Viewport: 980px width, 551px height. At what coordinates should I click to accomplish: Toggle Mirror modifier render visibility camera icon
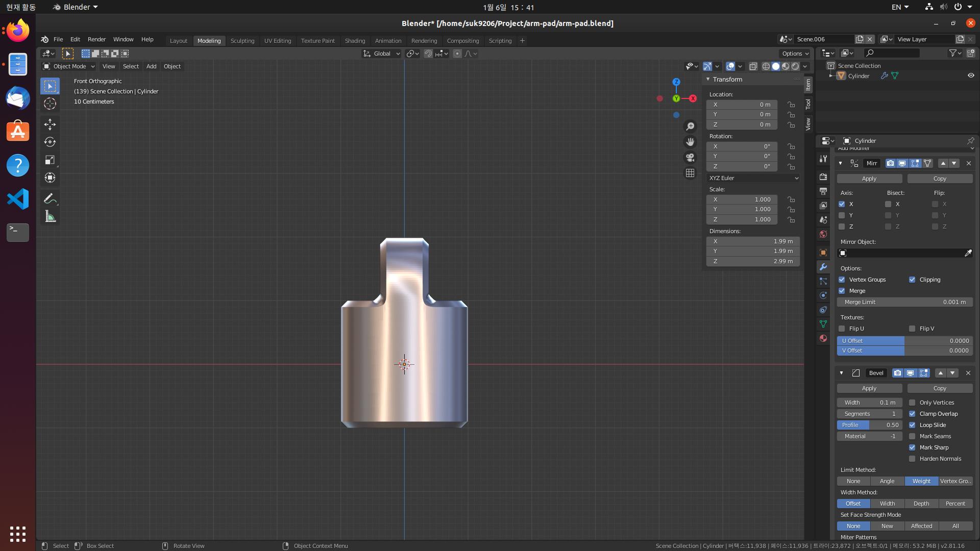pyautogui.click(x=890, y=163)
